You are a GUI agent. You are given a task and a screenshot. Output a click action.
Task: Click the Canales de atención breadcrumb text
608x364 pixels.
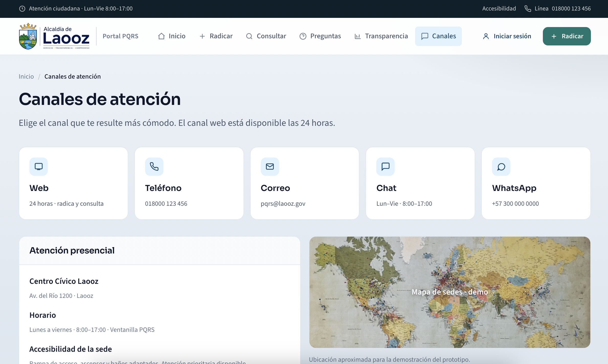[73, 77]
